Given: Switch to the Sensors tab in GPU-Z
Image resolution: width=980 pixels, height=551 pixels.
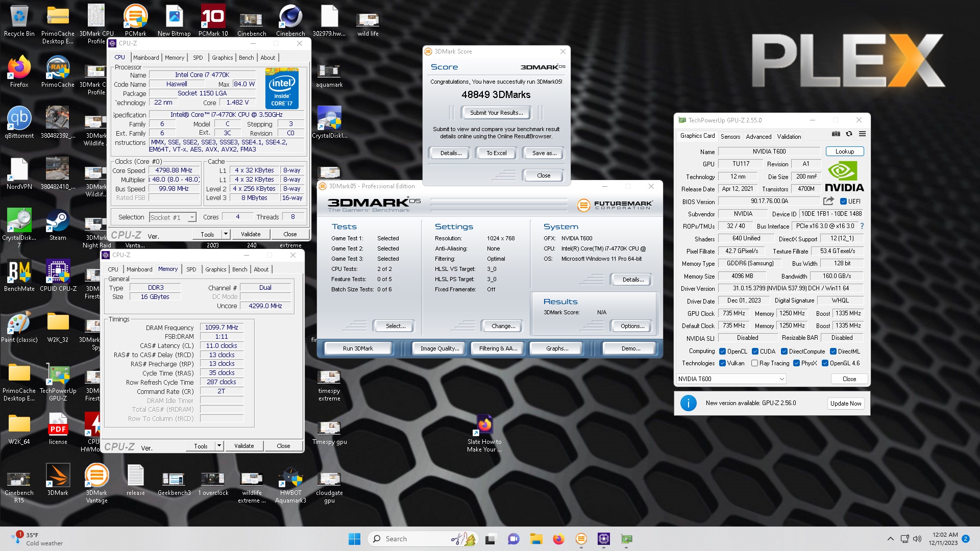Looking at the screenshot, I should (x=730, y=136).
